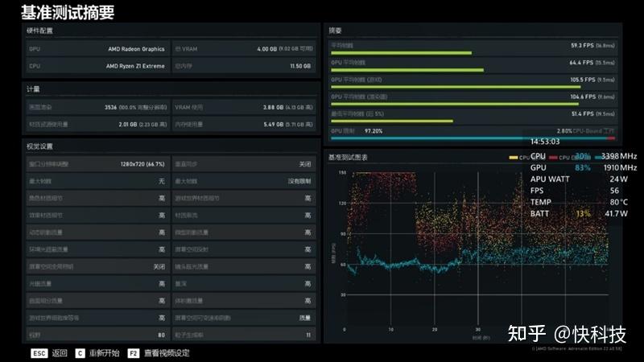
Task: Select the 返回 back button
Action: coord(60,353)
